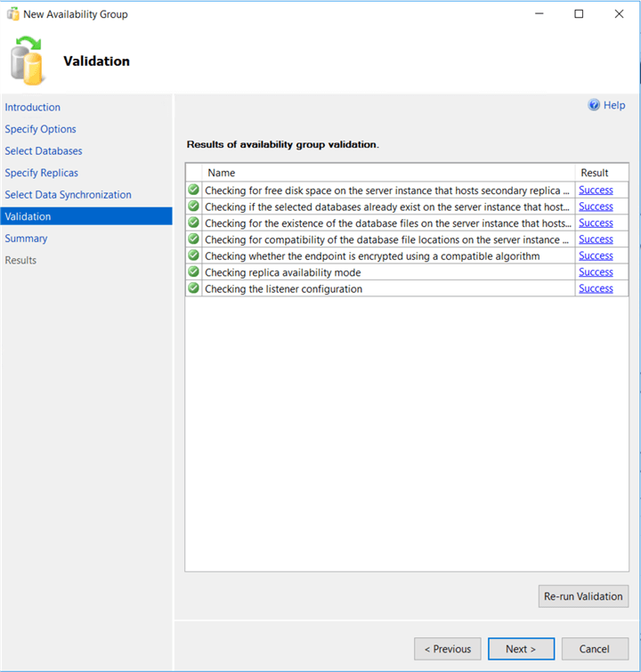
Task: Open Success link for endpoint encryption check
Action: [596, 255]
